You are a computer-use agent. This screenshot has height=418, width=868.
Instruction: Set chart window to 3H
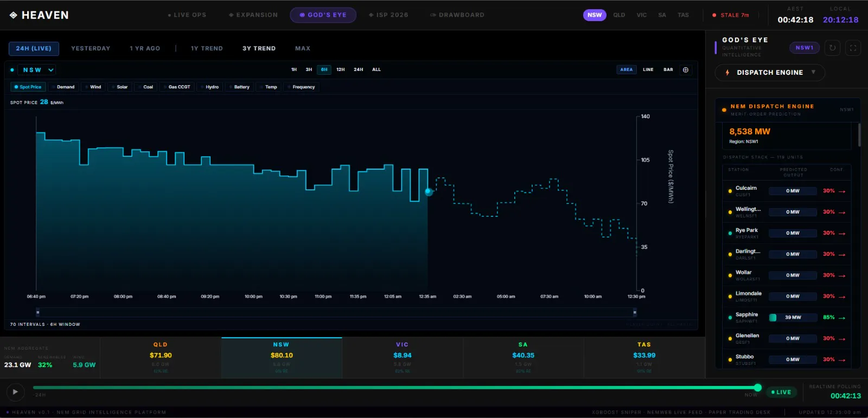coord(309,70)
